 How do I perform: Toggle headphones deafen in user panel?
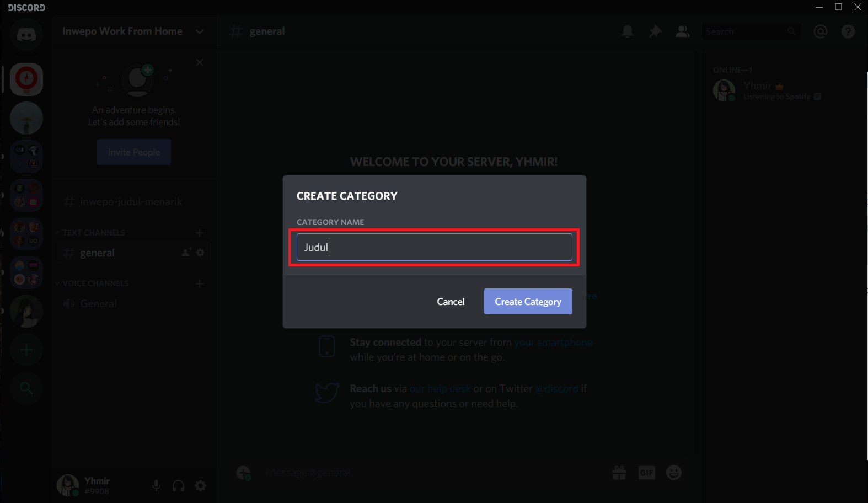[x=179, y=485]
